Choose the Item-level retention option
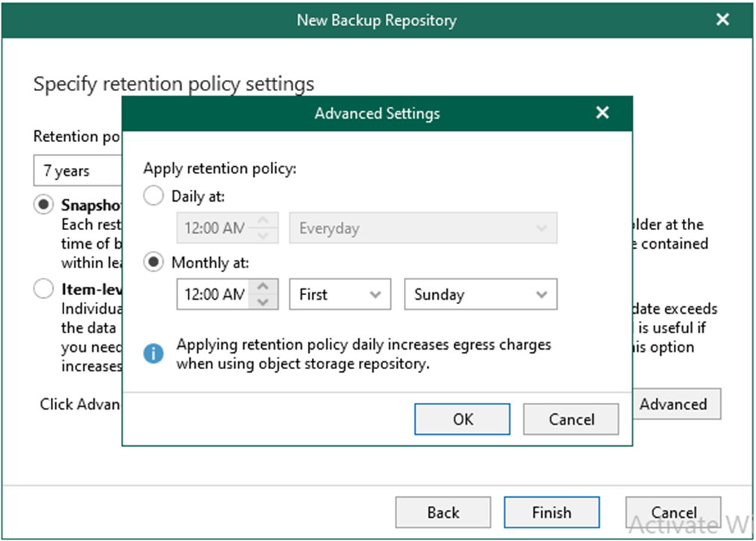 [45, 289]
